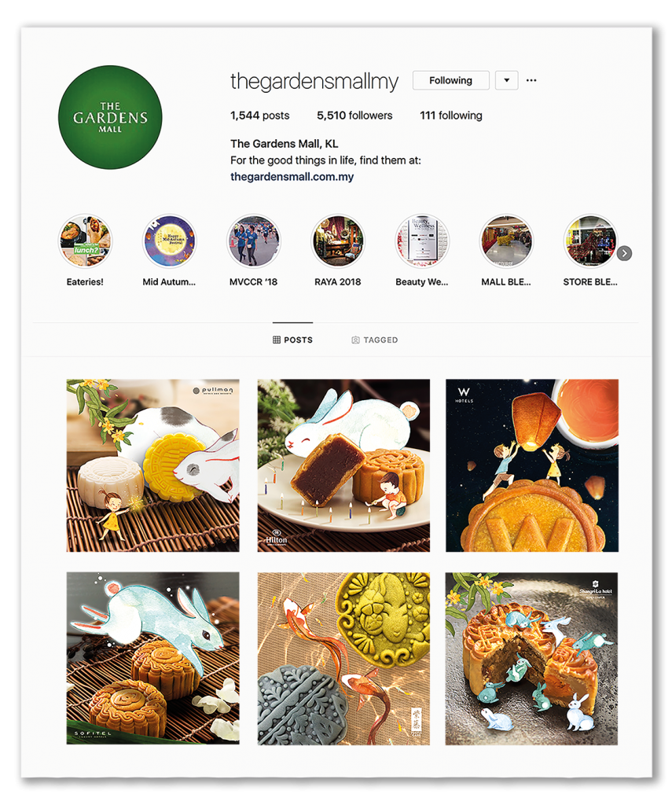Click The Gardens Mall profile picture

point(110,117)
